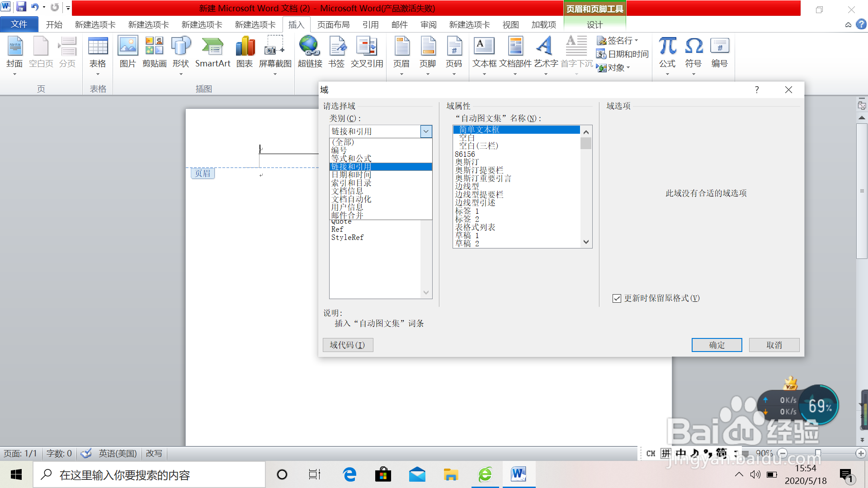Insert a hyperlink (超链接)
The image size is (868, 488).
pyautogui.click(x=310, y=52)
